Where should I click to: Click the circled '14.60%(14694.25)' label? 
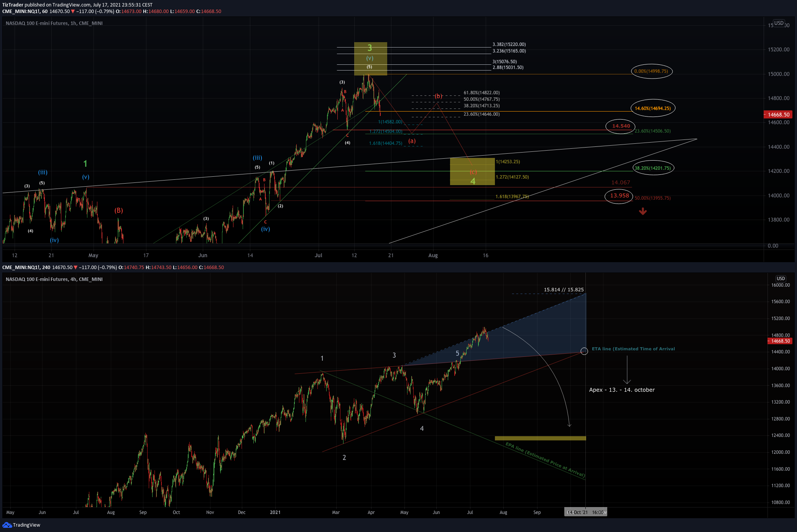coord(652,108)
